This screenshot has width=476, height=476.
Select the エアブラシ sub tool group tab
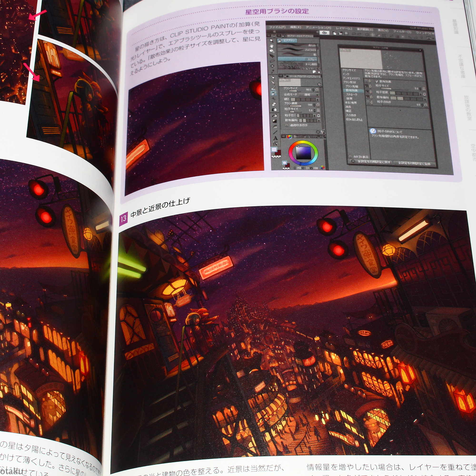pos(287,41)
